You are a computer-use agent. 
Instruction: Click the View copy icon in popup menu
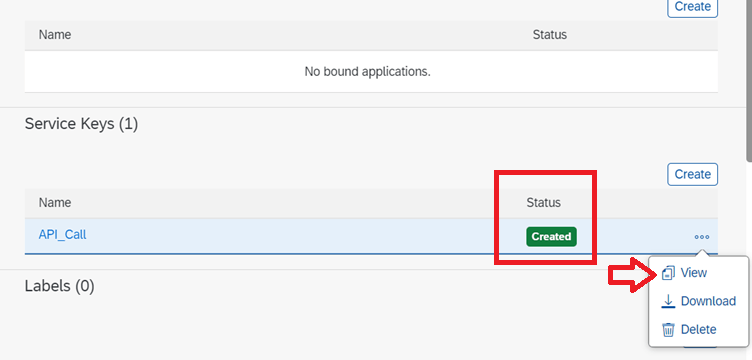tap(668, 273)
